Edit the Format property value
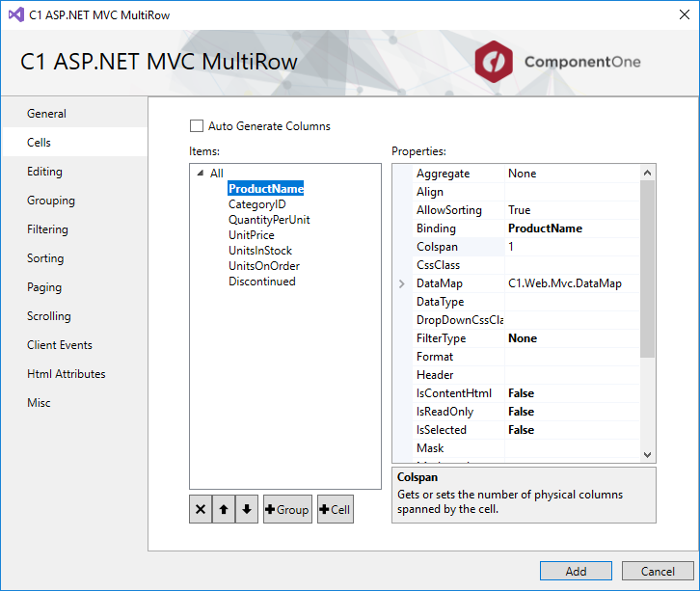This screenshot has width=700, height=591. (x=572, y=356)
